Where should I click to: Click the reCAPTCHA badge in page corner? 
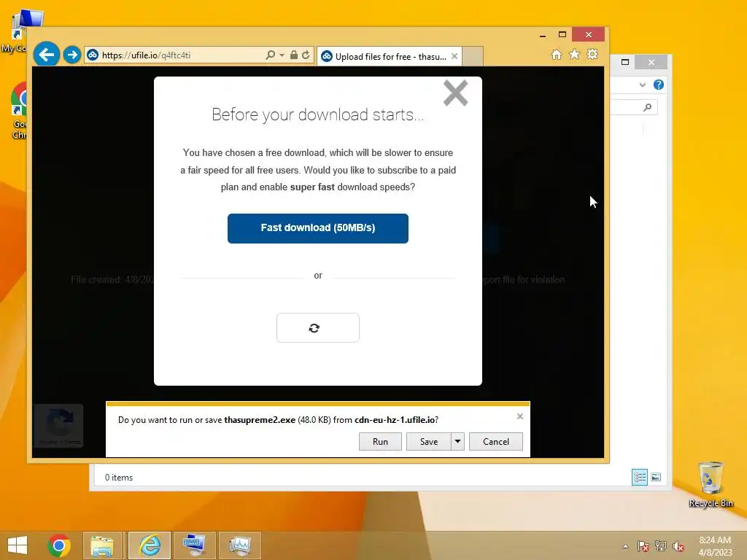(58, 425)
